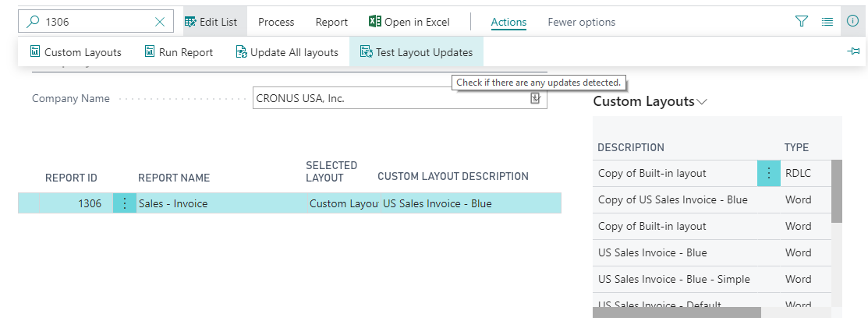Click Test Layout Updates
Viewport: 868px width, 328px height.
pos(416,52)
